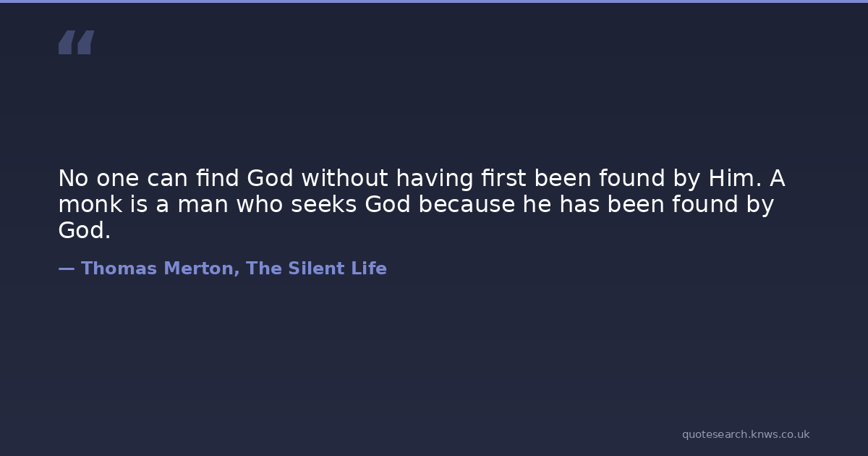868x456 pixels.
Task: Click the word "first" in the quote
Action: [x=499, y=178]
